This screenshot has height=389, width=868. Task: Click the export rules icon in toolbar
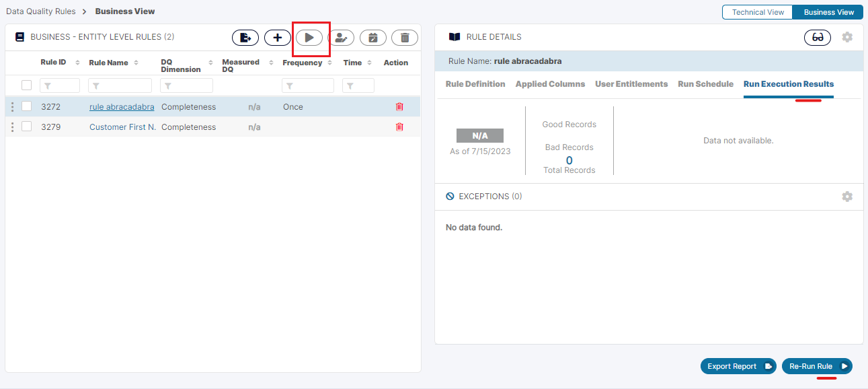click(245, 38)
